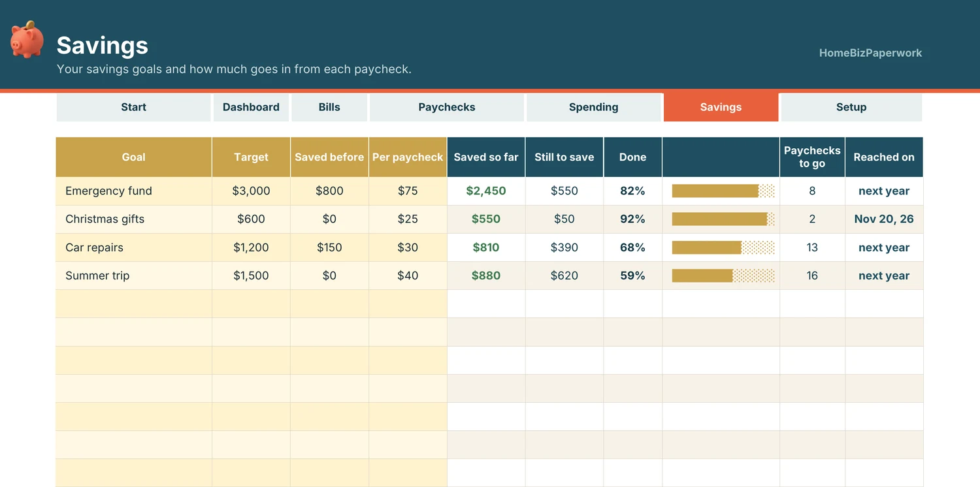Click the Emergency fund progress bar
This screenshot has width=980, height=487.
point(723,191)
